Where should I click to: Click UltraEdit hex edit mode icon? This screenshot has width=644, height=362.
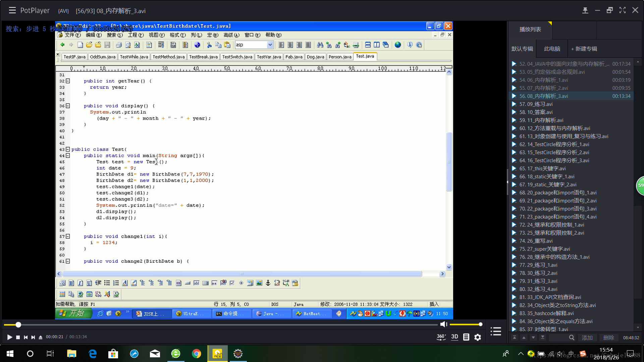pyautogui.click(x=173, y=45)
